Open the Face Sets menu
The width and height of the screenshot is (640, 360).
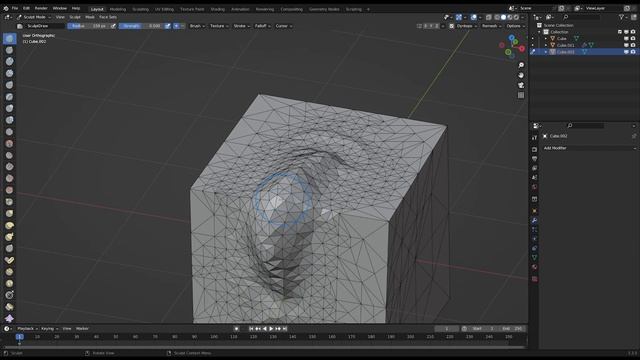point(108,17)
